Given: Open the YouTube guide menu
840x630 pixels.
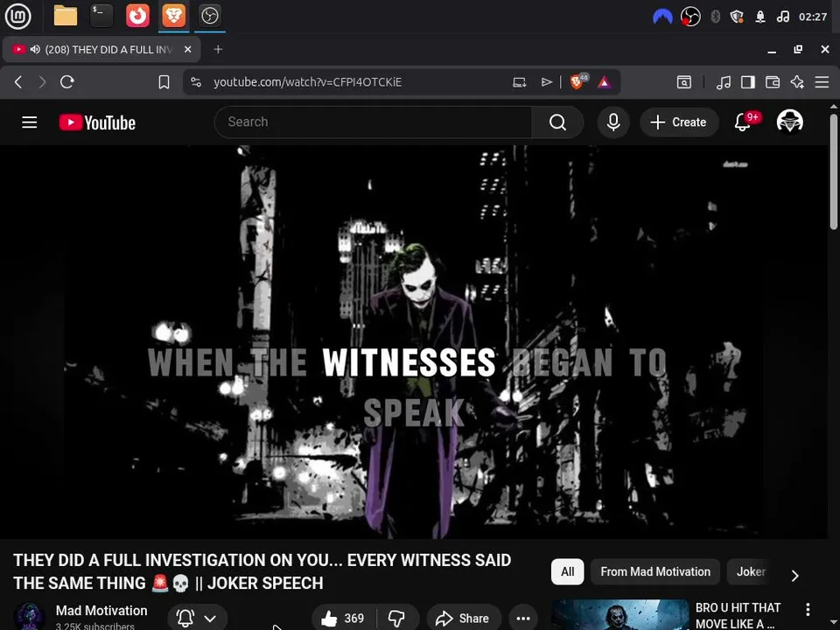Looking at the screenshot, I should [x=30, y=122].
